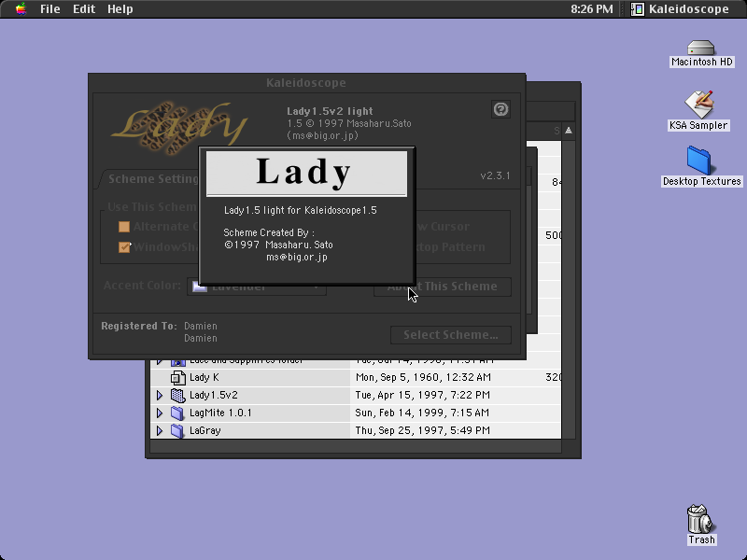Open the Accent Color dropdown
747x560 pixels.
pos(257,287)
